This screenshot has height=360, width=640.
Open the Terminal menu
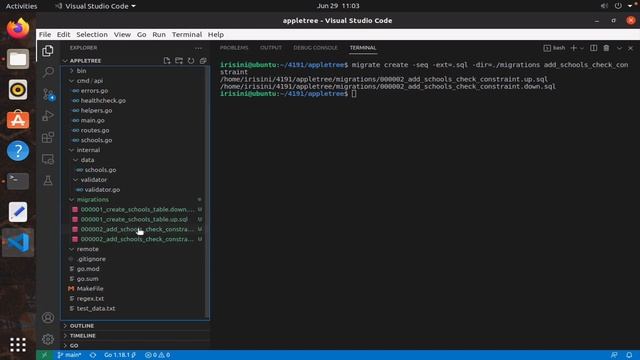click(x=187, y=35)
